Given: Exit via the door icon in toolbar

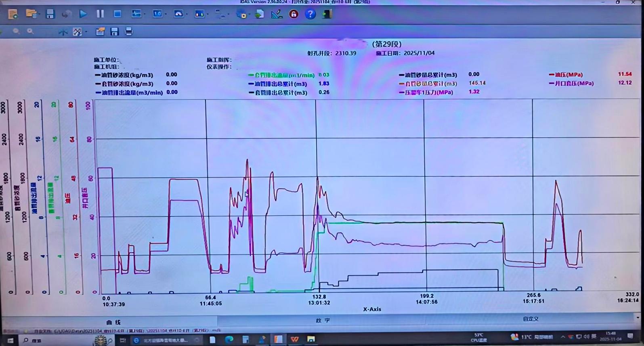Looking at the screenshot, I should tap(327, 14).
